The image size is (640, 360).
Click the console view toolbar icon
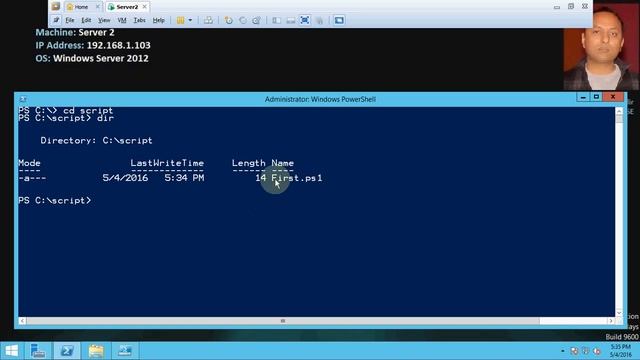(339, 20)
